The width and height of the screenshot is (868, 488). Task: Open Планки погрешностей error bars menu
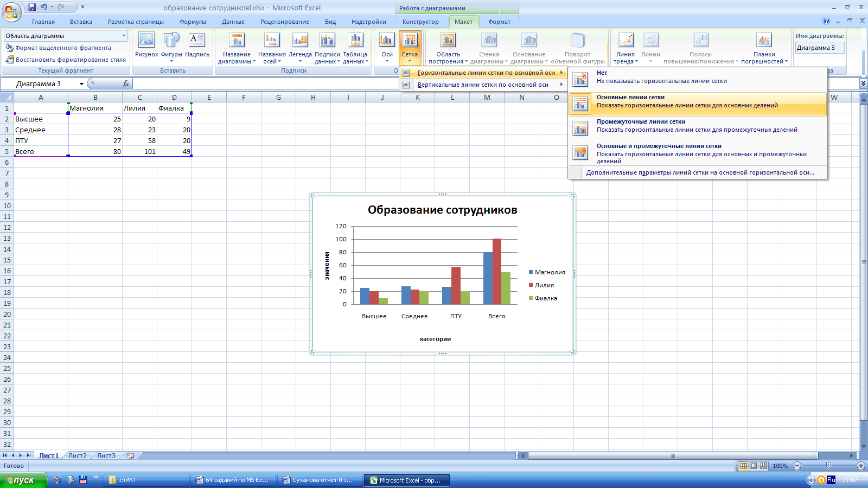pyautogui.click(x=764, y=48)
